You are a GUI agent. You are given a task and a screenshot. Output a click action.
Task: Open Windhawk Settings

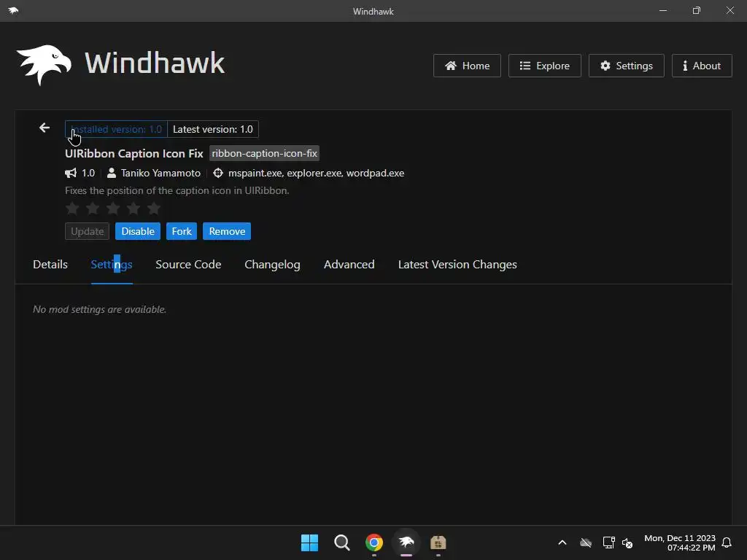pyautogui.click(x=627, y=66)
